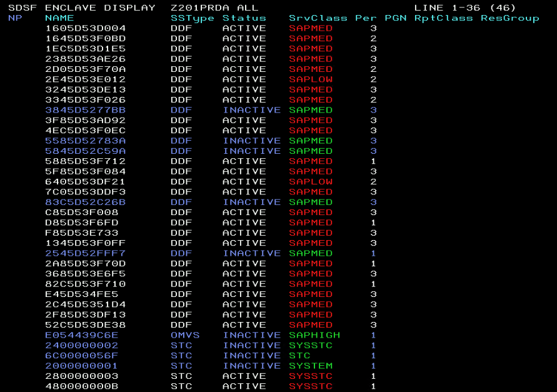Select STC enclave 2400000002
The width and height of the screenshot is (557, 392).
[82, 346]
